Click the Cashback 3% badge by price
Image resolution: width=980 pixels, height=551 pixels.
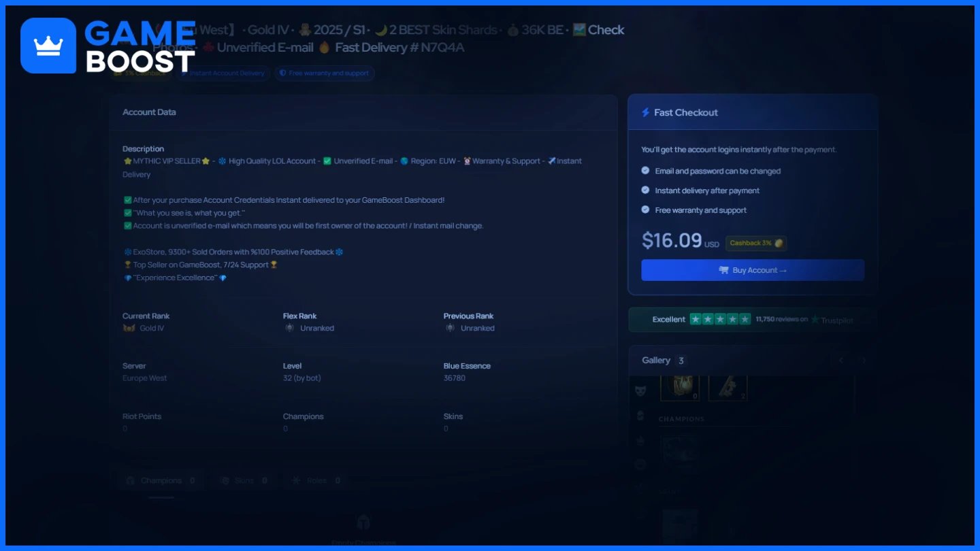pyautogui.click(x=756, y=243)
